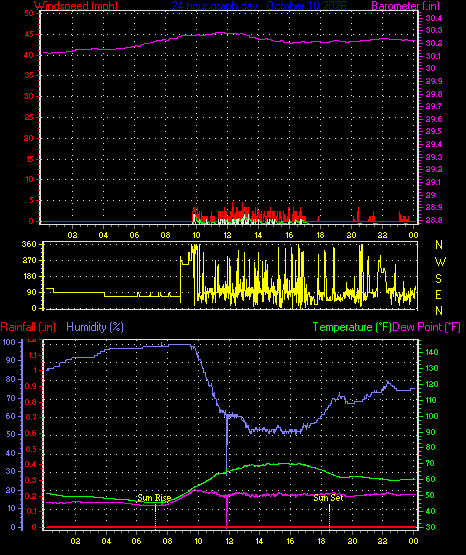466x555 pixels.
Task: Click 40 on the windspeed axis
Action: (29, 55)
